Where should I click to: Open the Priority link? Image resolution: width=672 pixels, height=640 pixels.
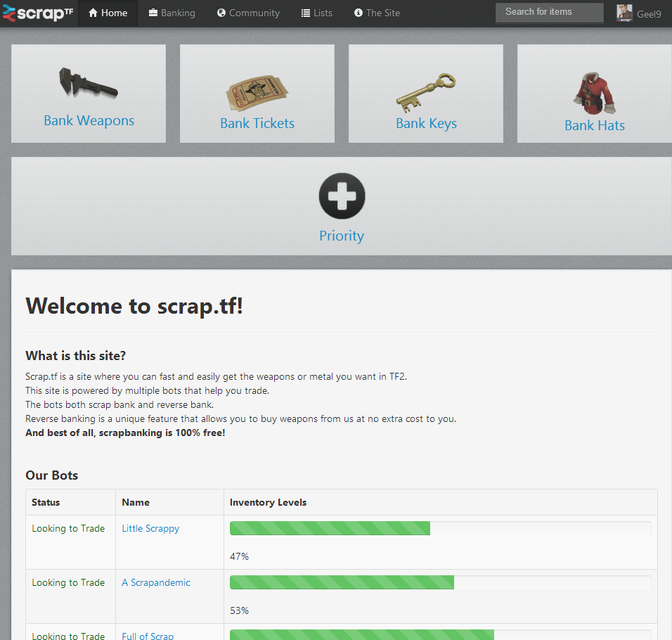tap(342, 236)
